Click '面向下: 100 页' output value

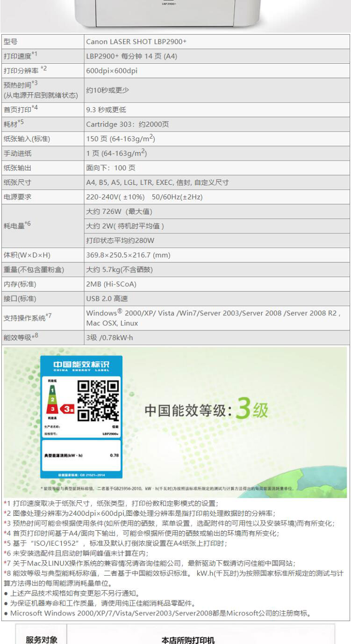coord(111,168)
